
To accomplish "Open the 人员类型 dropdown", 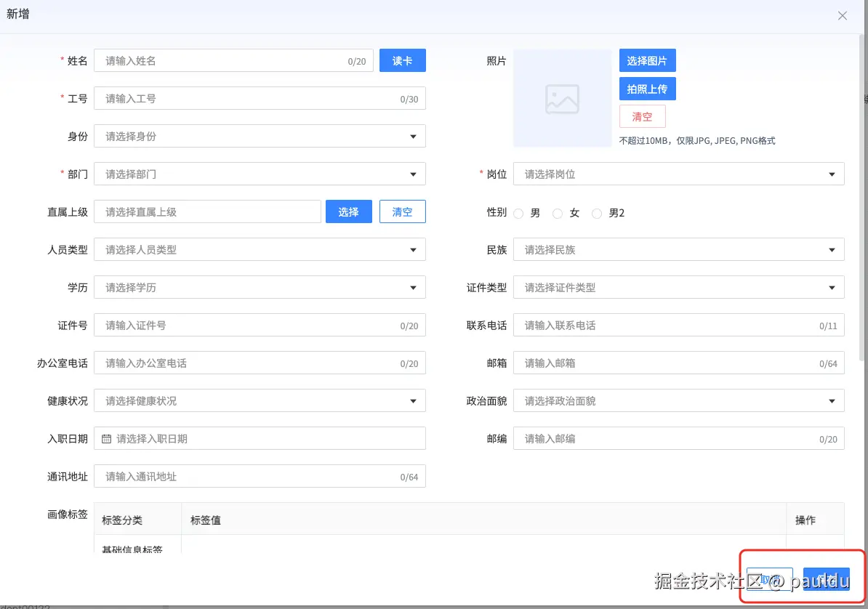I will coord(260,250).
